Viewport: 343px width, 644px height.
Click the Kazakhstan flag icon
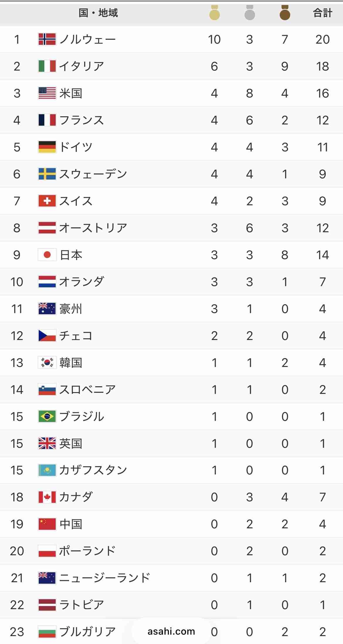pyautogui.click(x=47, y=470)
